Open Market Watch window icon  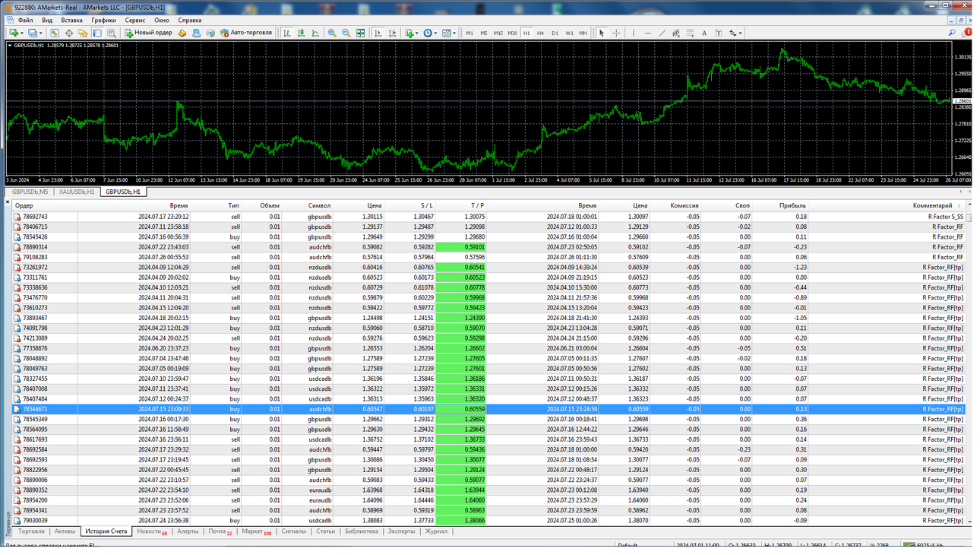(55, 33)
